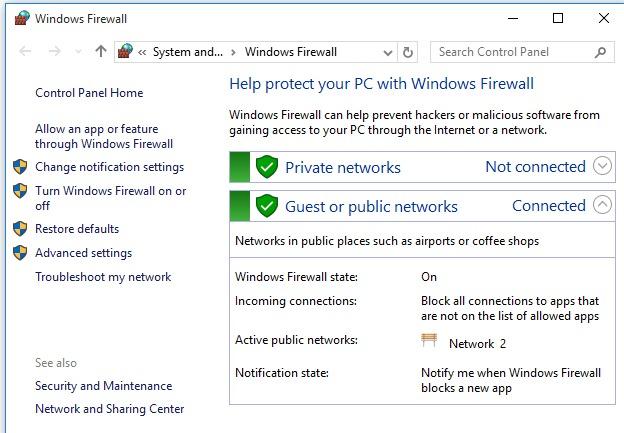Select System and... in the breadcrumb path
This screenshot has height=433, width=624.
[188, 52]
